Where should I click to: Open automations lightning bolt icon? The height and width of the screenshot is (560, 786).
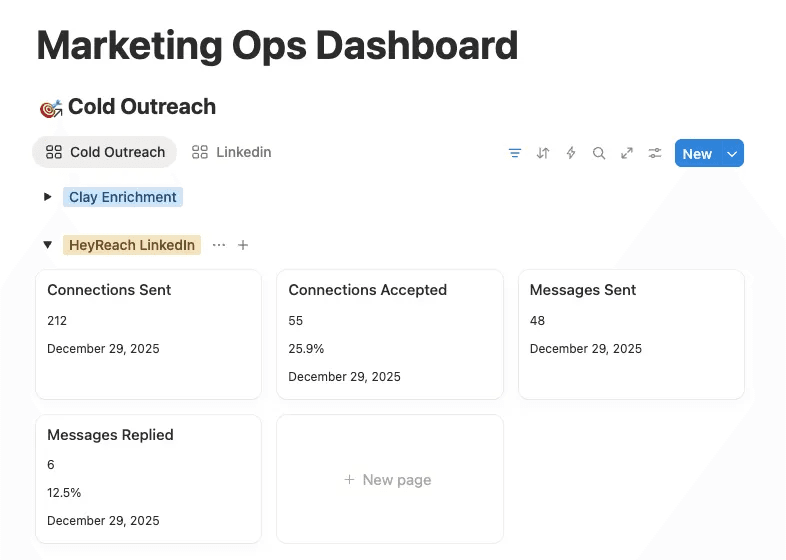[571, 153]
